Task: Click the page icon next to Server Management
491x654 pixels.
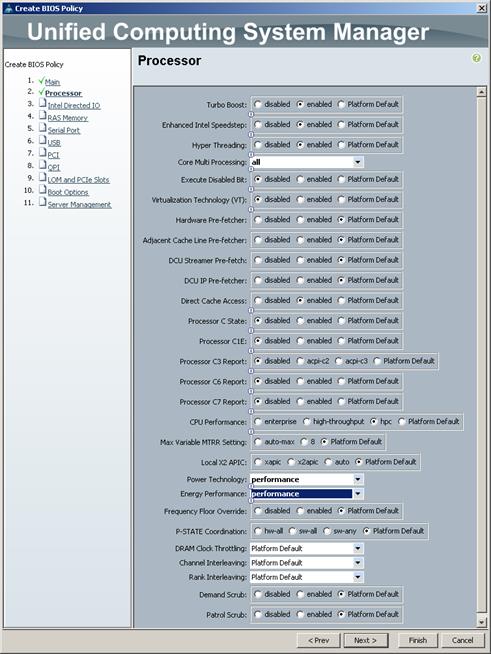Action: pos(43,202)
